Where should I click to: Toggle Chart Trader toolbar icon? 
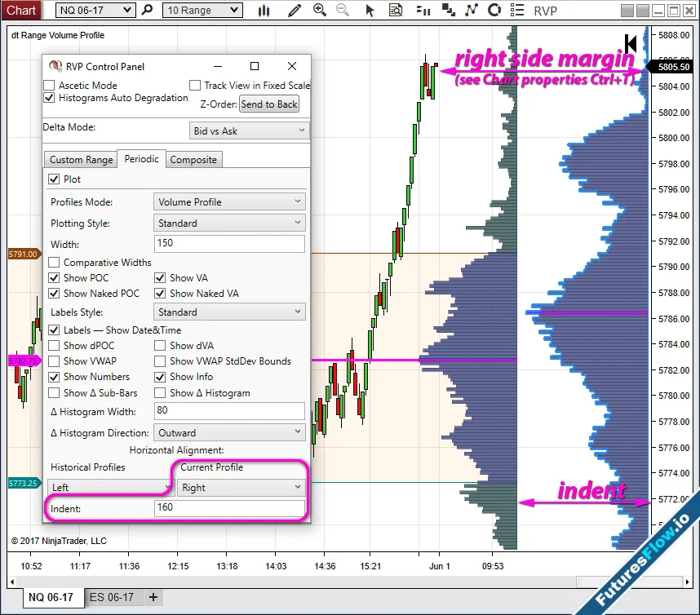point(423,11)
